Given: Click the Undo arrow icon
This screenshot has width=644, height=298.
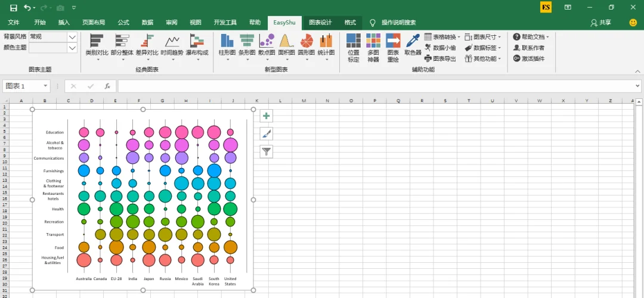Looking at the screenshot, I should click(x=27, y=8).
